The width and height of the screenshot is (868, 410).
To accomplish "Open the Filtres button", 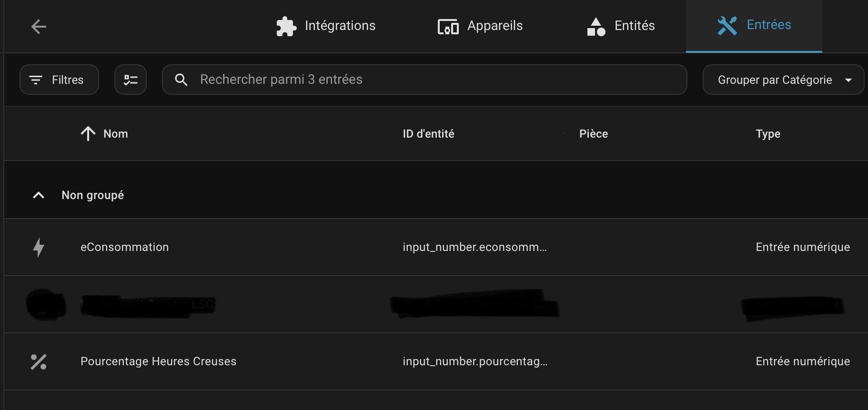I will coord(59,80).
